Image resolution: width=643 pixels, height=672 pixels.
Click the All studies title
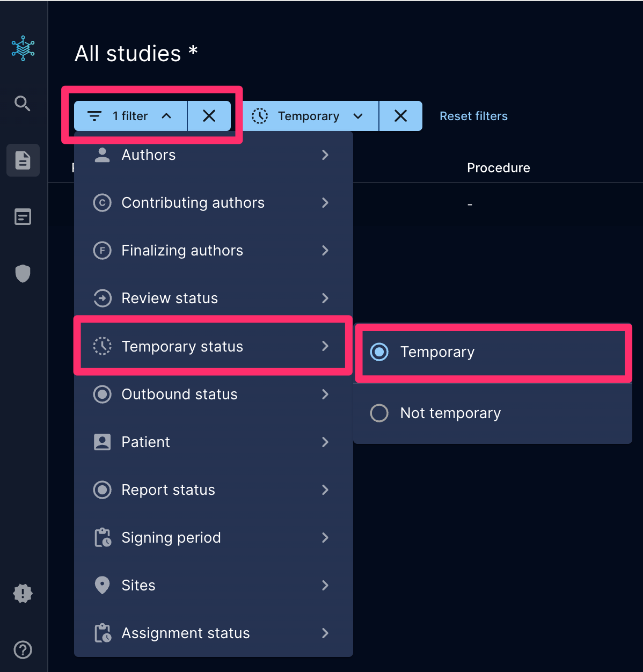[136, 54]
